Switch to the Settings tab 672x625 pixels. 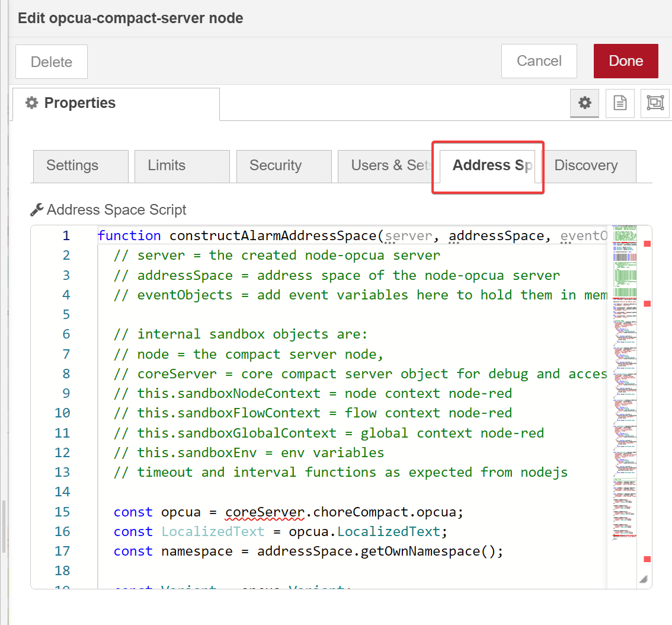click(80, 166)
